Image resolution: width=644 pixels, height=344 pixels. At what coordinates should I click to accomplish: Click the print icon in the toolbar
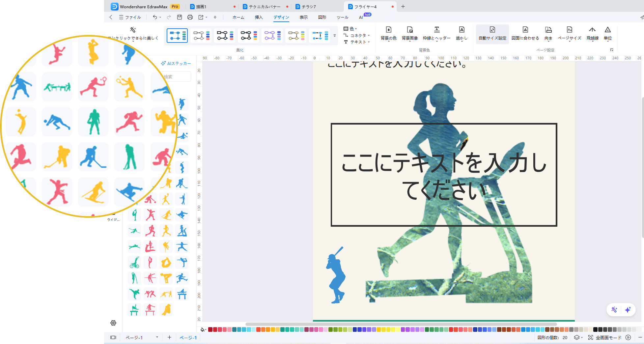click(x=190, y=17)
